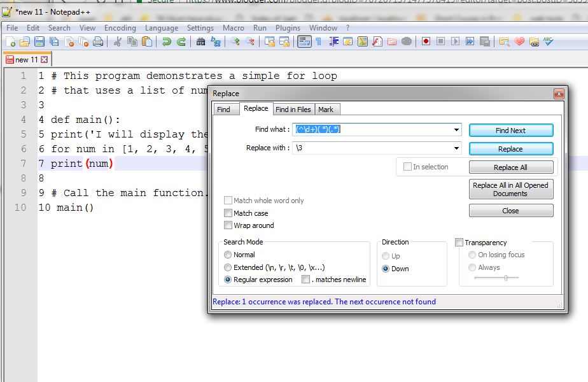Open the Macro menu
The image size is (588, 382).
click(x=234, y=27)
